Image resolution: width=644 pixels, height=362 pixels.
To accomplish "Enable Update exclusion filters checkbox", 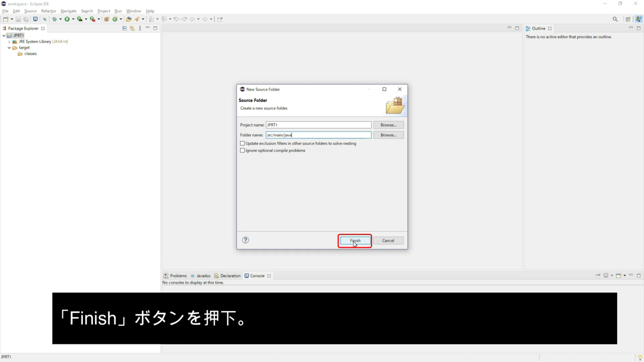I will [242, 143].
